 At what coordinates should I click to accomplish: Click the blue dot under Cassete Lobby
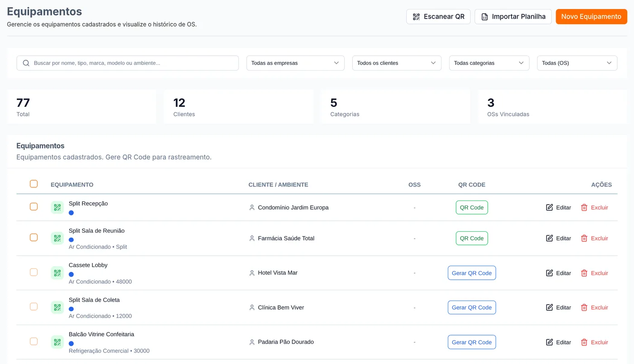pos(71,274)
